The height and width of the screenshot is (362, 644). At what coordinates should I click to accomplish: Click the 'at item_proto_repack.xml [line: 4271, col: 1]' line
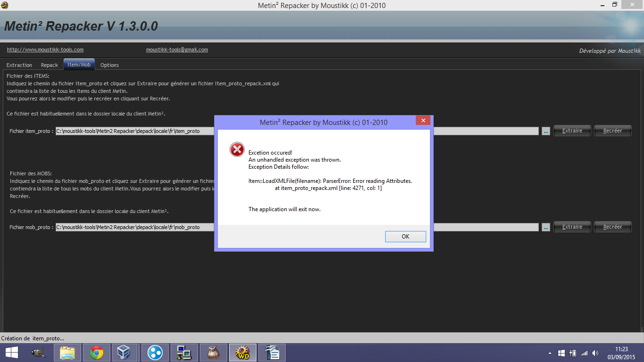(328, 188)
